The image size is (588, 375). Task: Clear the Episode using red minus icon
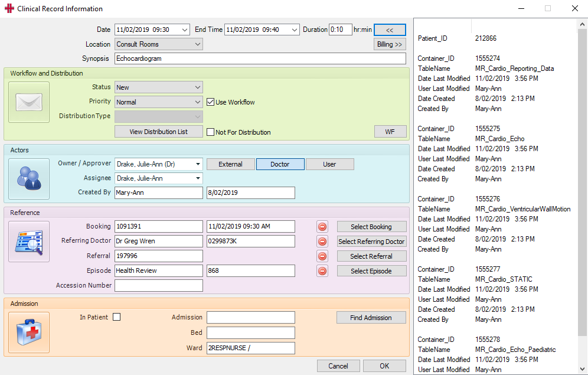click(322, 270)
